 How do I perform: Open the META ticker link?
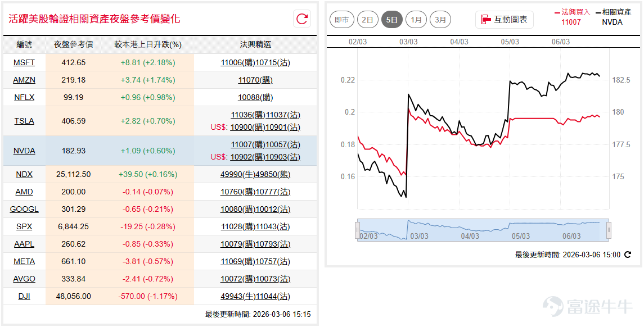pyautogui.click(x=24, y=261)
